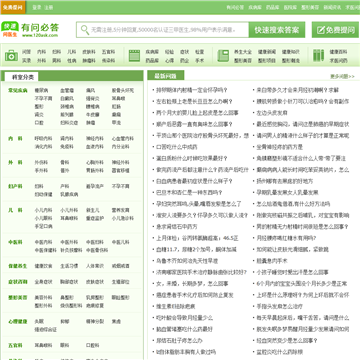Screen dimensions: 360x360
Task: Click the orange 免费提问 button in the top bar
Action: click(13, 7)
